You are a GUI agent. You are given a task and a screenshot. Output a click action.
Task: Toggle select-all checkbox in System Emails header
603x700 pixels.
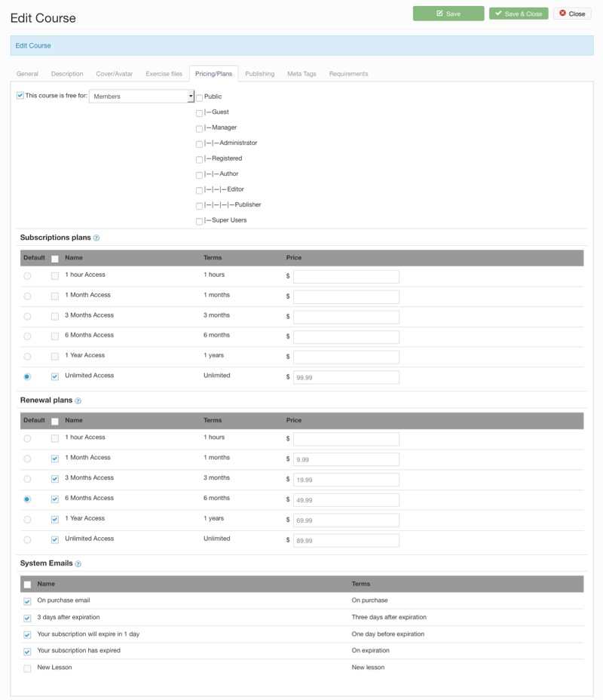[x=27, y=585]
